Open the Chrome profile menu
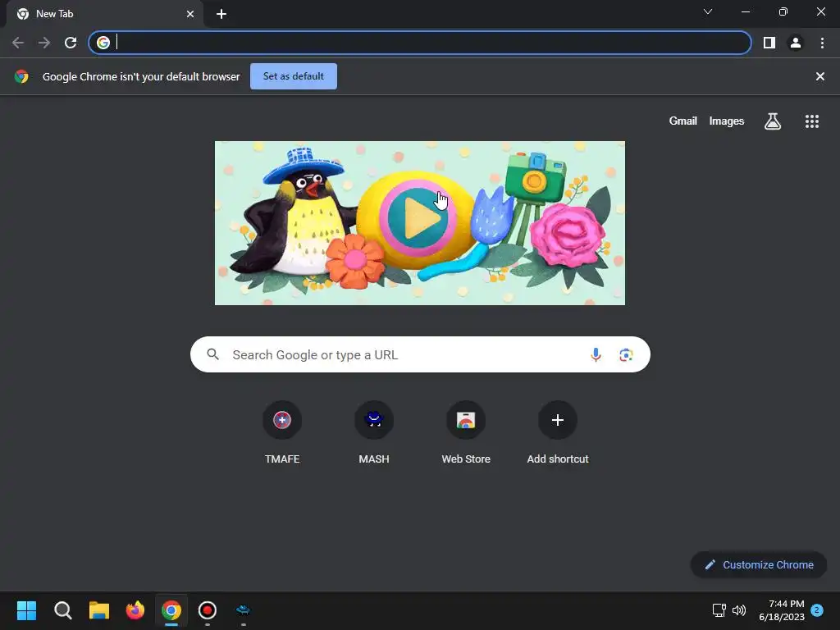840x630 pixels. [x=796, y=43]
